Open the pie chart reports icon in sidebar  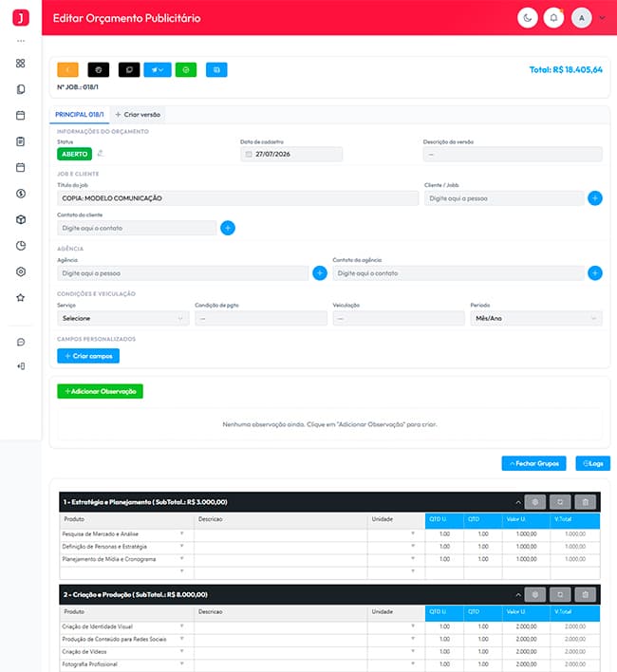click(x=21, y=246)
